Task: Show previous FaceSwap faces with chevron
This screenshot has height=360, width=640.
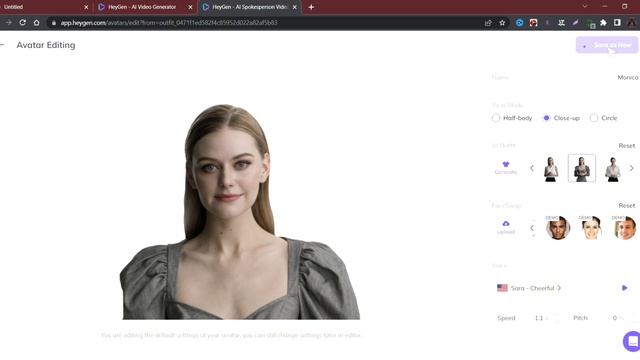Action: 532,228
